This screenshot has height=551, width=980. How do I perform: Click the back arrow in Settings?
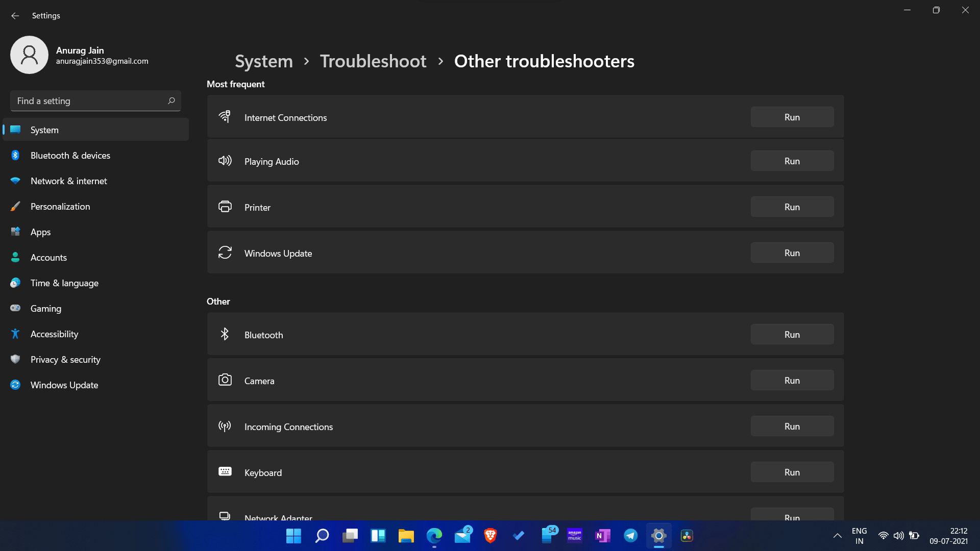tap(15, 16)
